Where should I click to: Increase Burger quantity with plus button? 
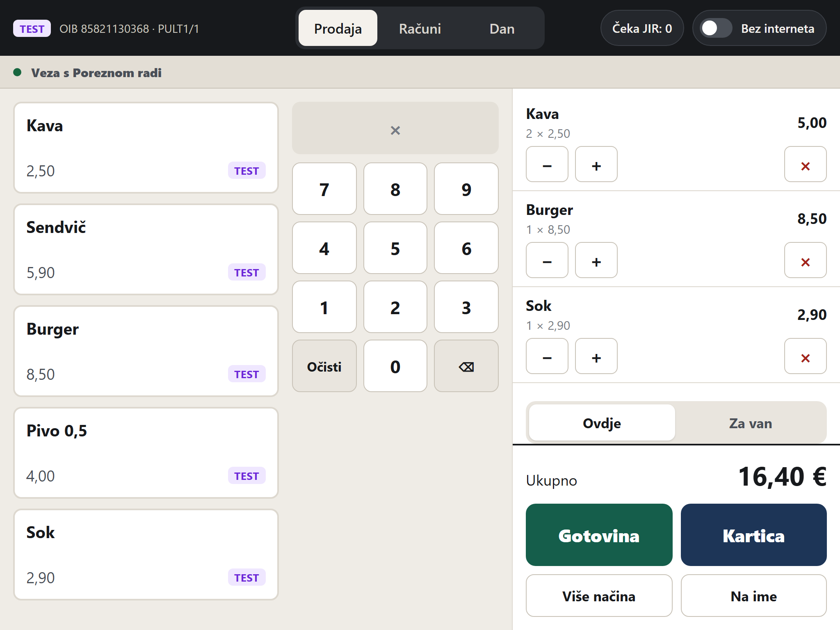(596, 260)
